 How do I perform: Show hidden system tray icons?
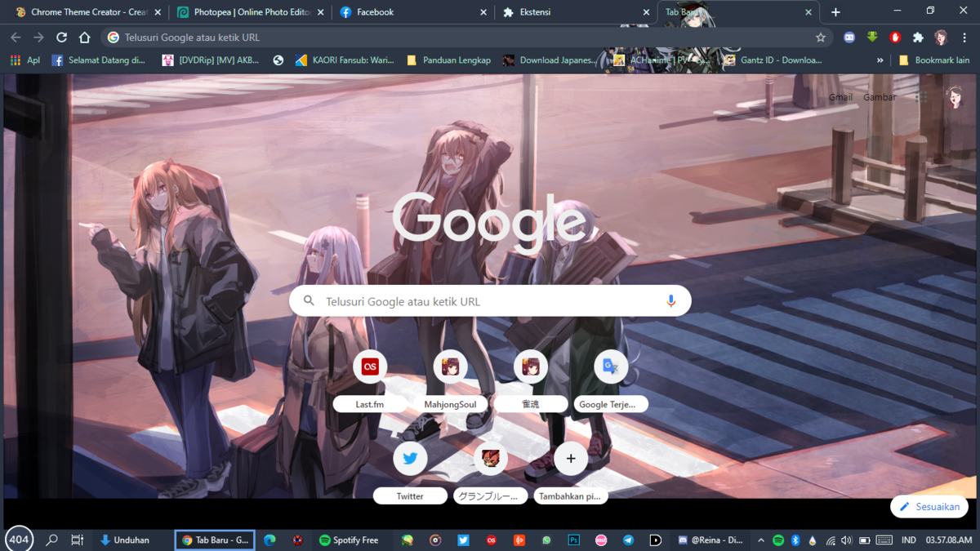pyautogui.click(x=760, y=540)
